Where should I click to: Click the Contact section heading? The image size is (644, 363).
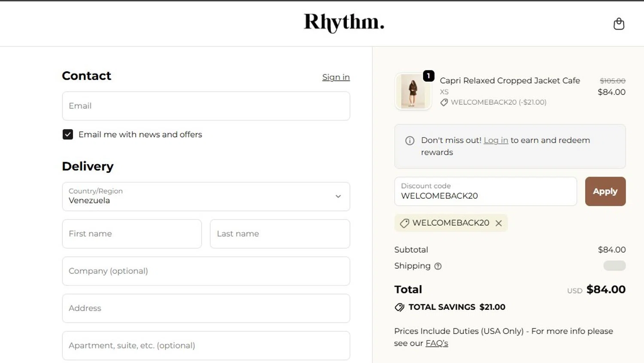tap(86, 76)
